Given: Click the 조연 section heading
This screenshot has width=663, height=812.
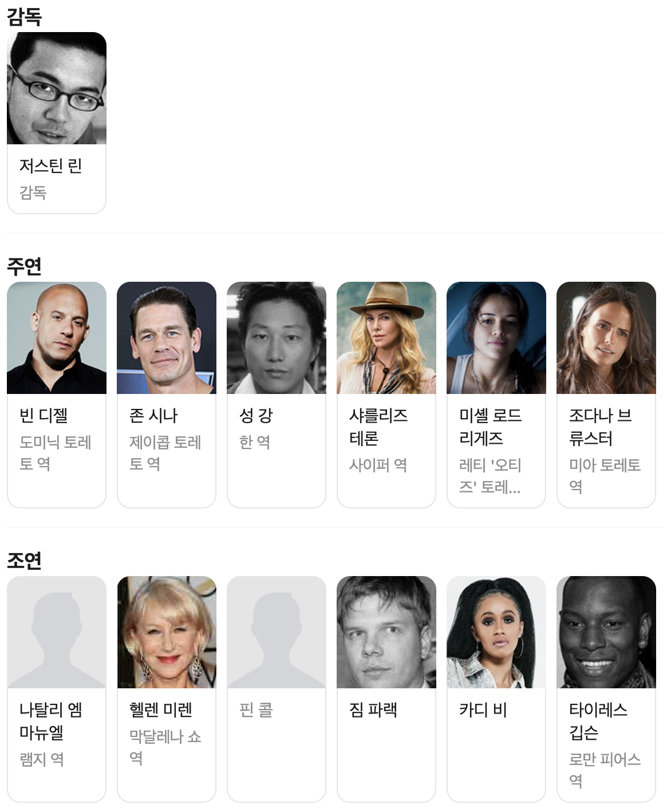Looking at the screenshot, I should (24, 560).
